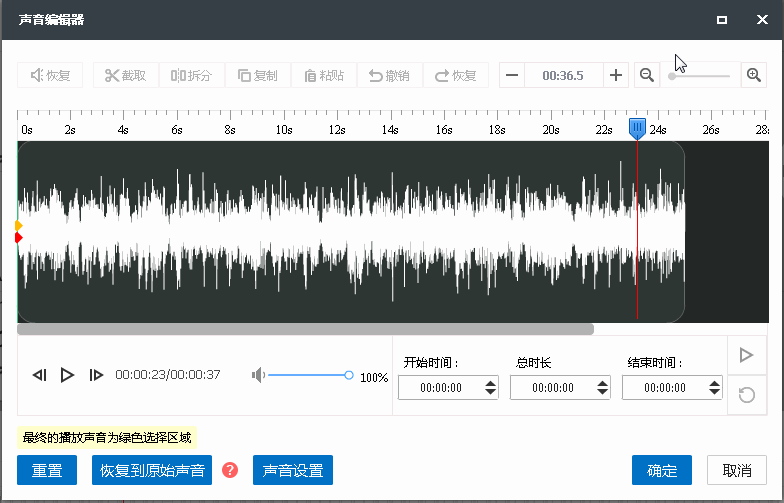Viewport: 784px width, 503px height.
Task: Decrease 开始时间 with down arrow
Action: tap(491, 392)
